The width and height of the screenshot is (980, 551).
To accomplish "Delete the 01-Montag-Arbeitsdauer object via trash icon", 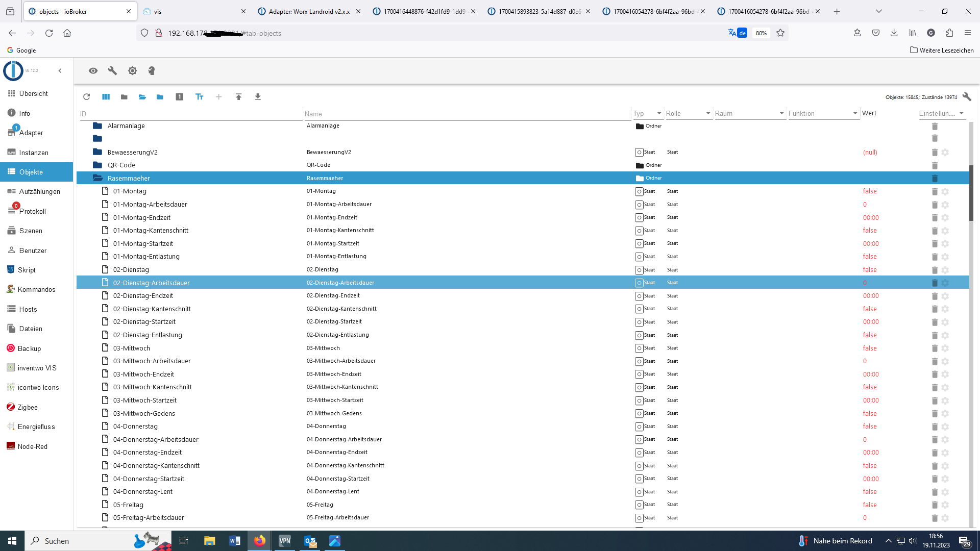I will (935, 205).
